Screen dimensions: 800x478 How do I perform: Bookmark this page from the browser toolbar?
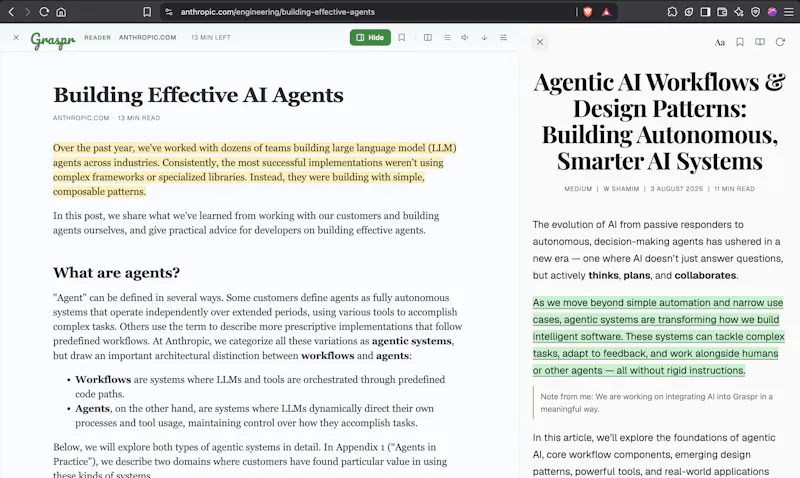(x=147, y=12)
